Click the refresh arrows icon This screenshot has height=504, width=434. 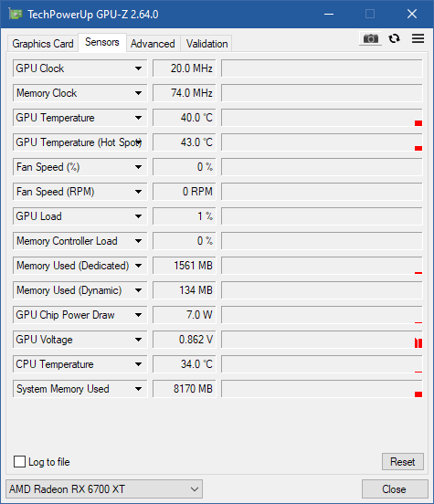click(x=394, y=39)
